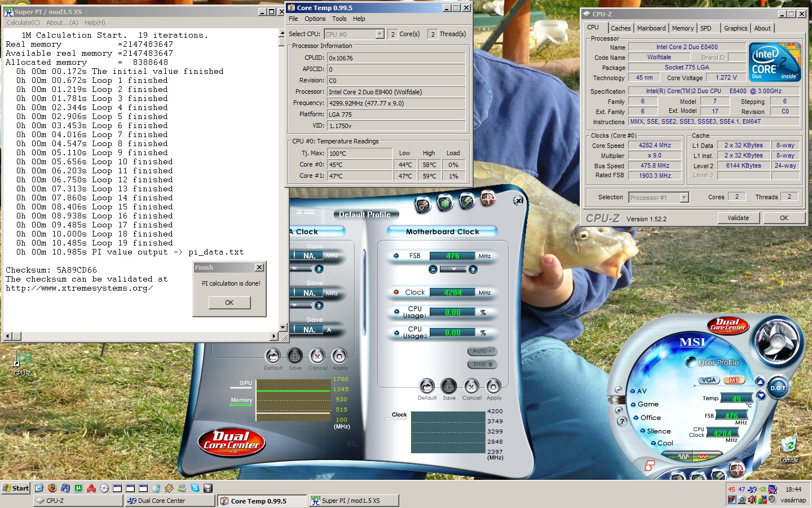Click Cancel icon in the VGA Clock section

(317, 356)
